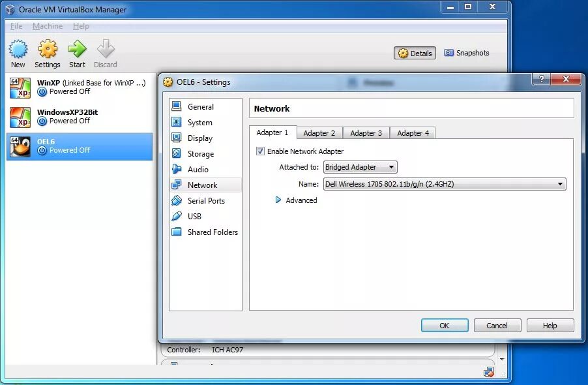Open the Storage settings category
The width and height of the screenshot is (588, 385).
point(205,154)
